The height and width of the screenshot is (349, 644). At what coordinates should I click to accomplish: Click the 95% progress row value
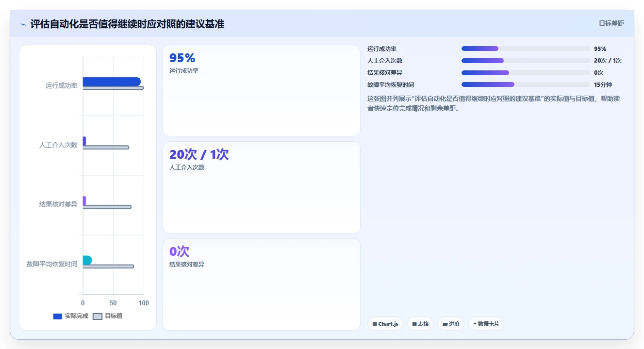pyautogui.click(x=600, y=49)
